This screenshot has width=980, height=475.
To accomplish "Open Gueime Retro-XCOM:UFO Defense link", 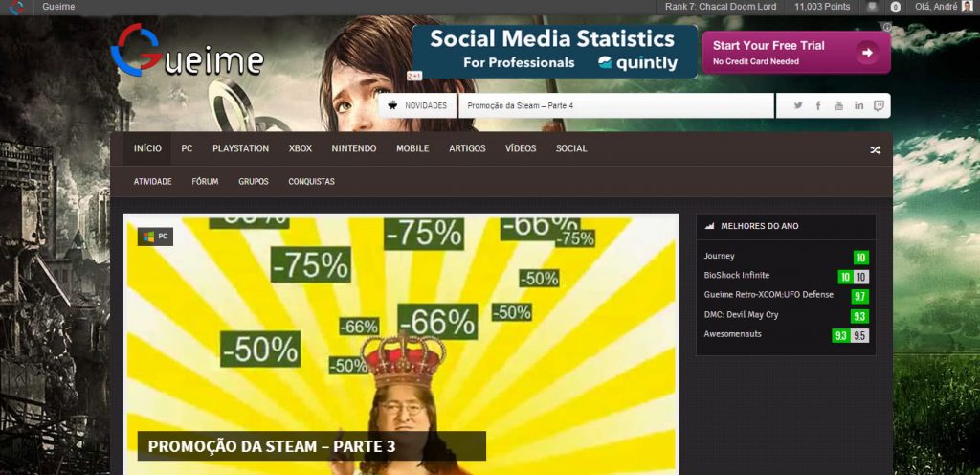I will click(x=768, y=295).
